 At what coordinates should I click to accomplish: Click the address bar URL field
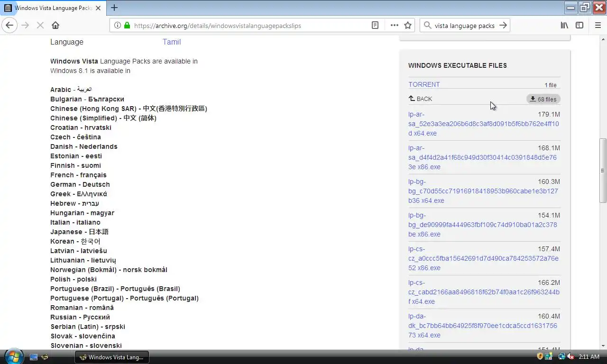tap(250, 26)
